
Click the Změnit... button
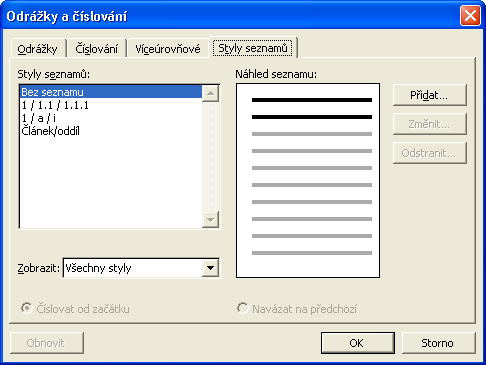click(429, 124)
